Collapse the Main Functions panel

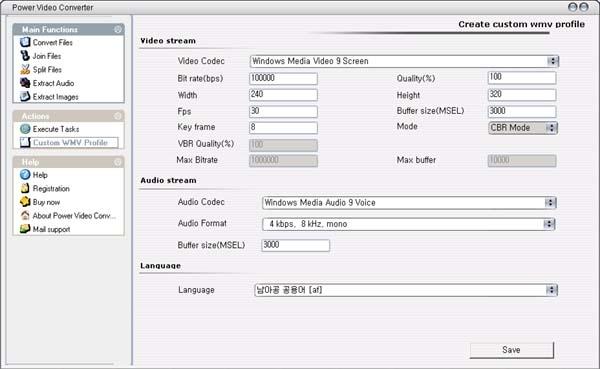(x=117, y=29)
